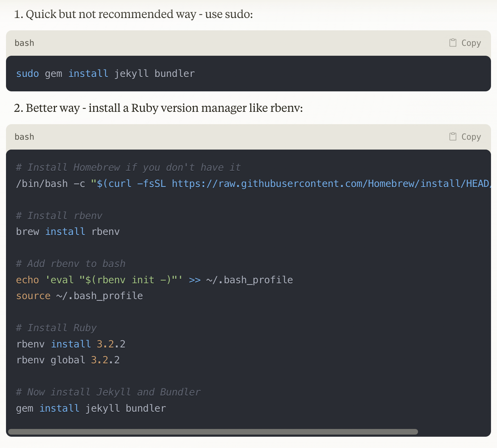
Task: Click the final 'gem install jekyll bundler' line
Action: [x=91, y=408]
